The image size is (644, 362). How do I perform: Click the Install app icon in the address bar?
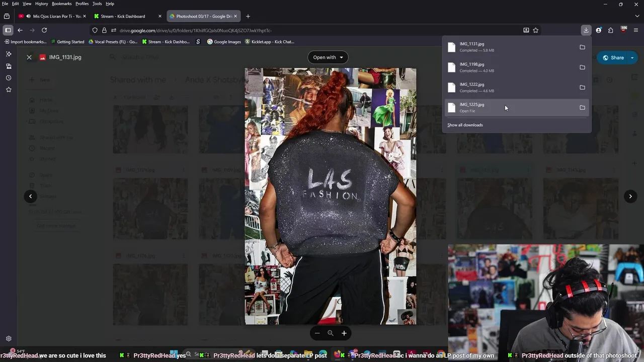pyautogui.click(x=526, y=30)
